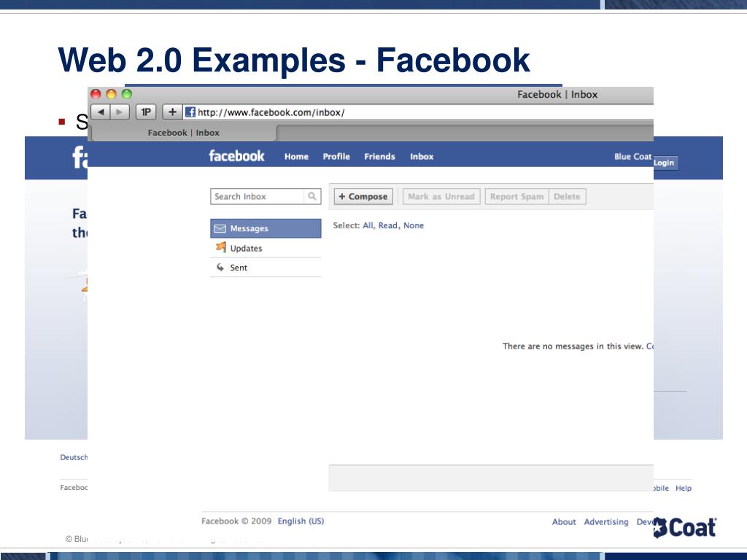Add a bookmark with the plus button
This screenshot has width=747, height=560.
pos(172,112)
